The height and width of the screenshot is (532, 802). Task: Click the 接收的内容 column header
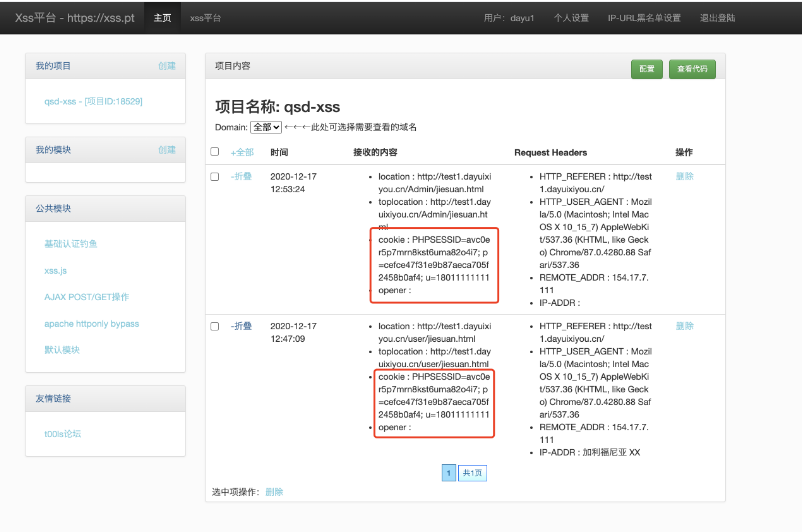375,152
